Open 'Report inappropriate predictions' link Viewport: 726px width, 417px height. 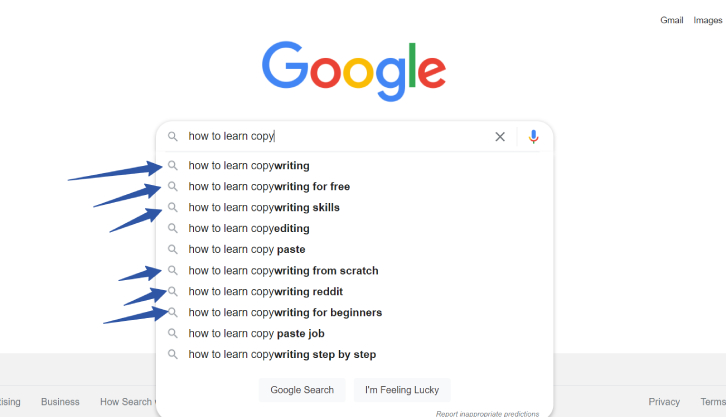(x=488, y=413)
